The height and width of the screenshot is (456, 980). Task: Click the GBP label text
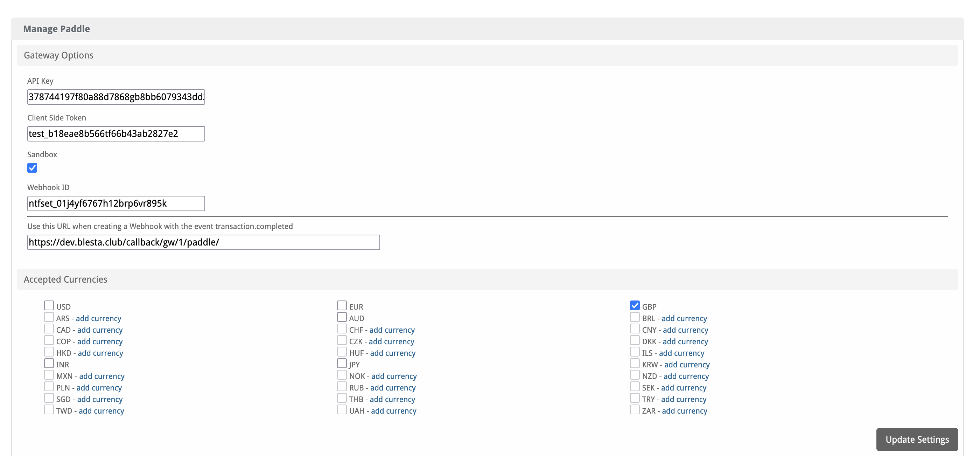pos(649,307)
